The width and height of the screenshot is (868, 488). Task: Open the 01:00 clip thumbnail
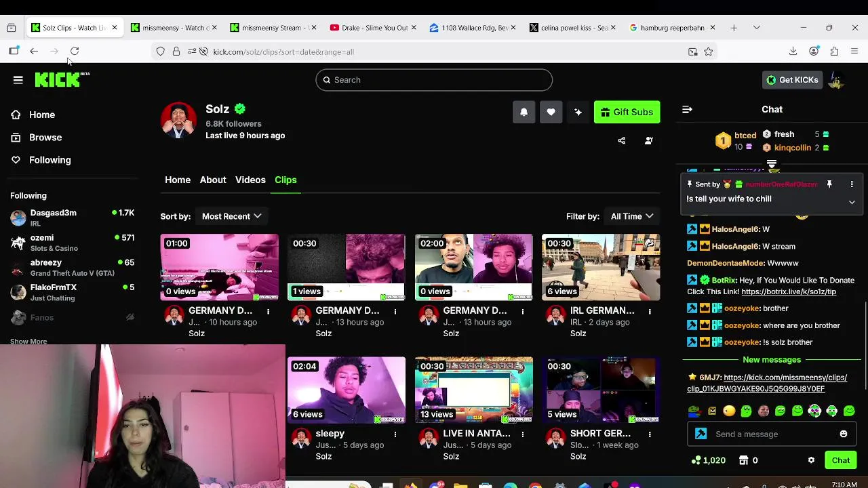tap(219, 267)
